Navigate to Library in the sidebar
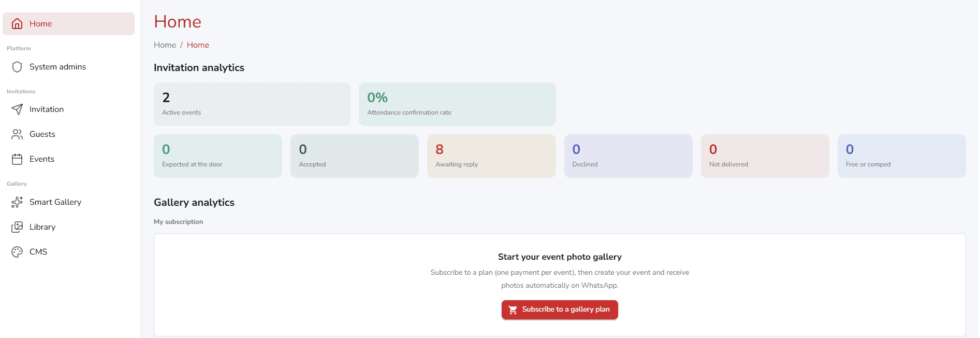 (x=68, y=227)
